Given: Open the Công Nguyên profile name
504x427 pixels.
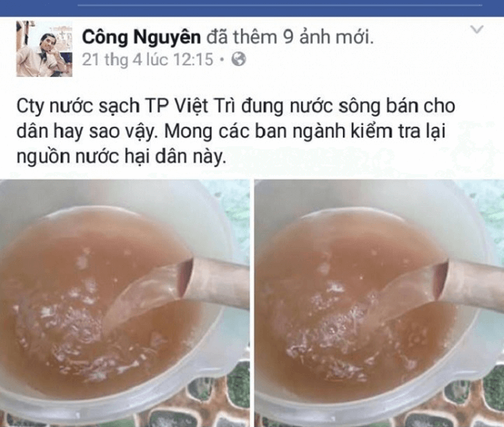Looking at the screenshot, I should (142, 37).
